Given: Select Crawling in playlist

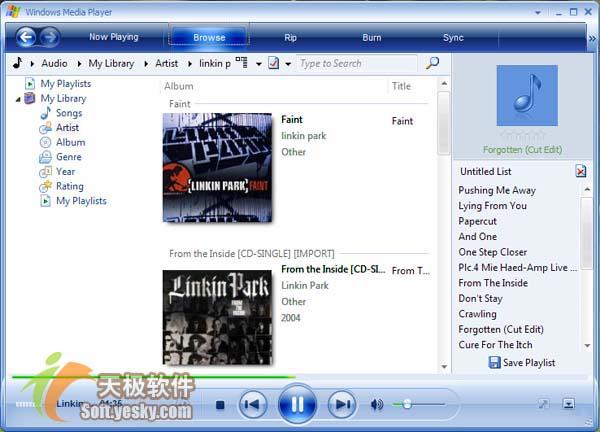Looking at the screenshot, I should (477, 314).
